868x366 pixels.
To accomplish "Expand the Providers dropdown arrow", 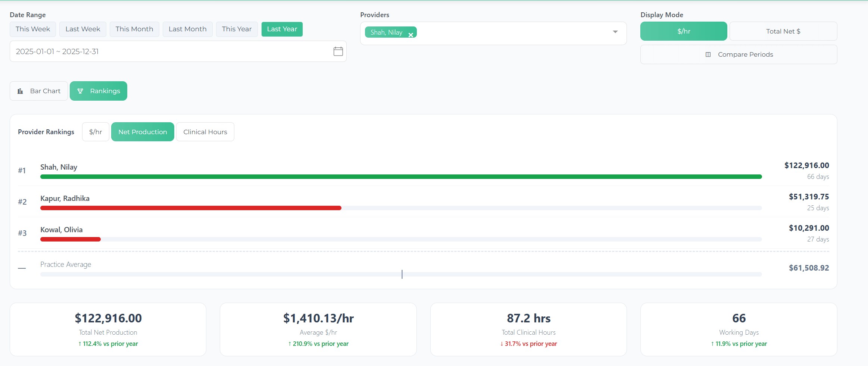I will click(x=615, y=32).
